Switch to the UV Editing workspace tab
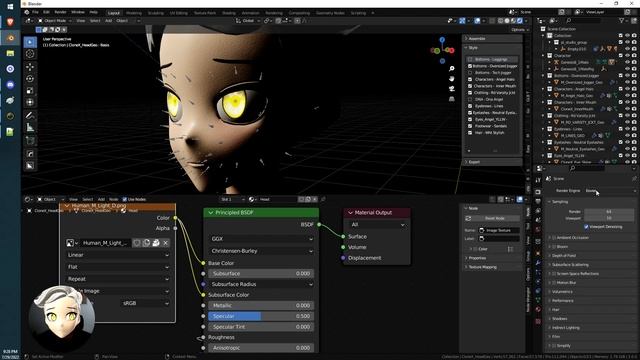The height and width of the screenshot is (360, 640). tap(179, 13)
